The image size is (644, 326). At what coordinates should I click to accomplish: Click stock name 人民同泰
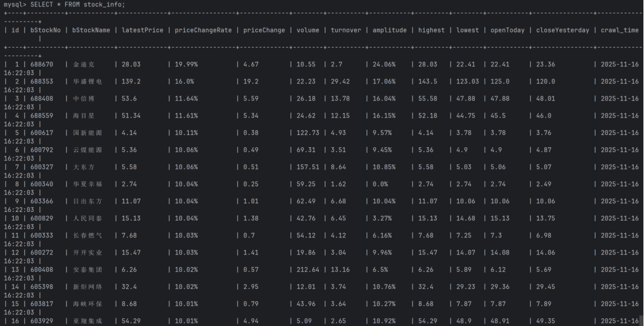87,218
